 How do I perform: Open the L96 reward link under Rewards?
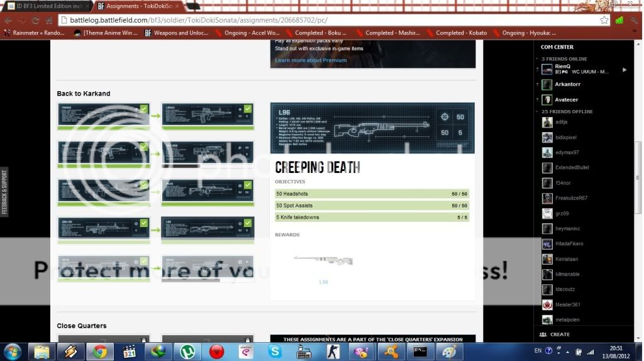324,282
